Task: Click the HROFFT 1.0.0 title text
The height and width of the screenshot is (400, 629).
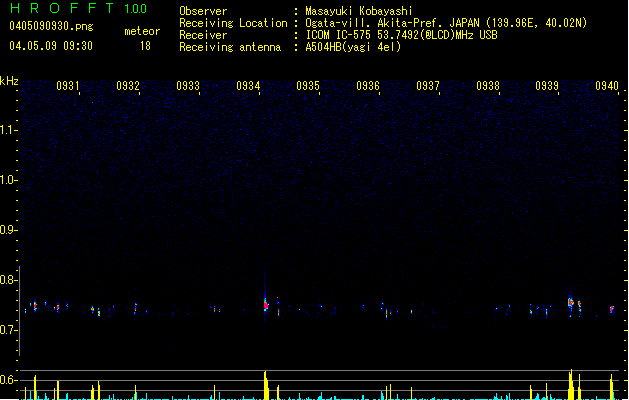Action: tap(79, 8)
